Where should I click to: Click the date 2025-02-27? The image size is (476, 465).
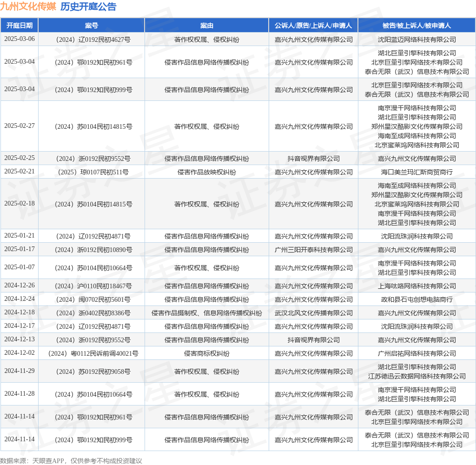[20, 126]
